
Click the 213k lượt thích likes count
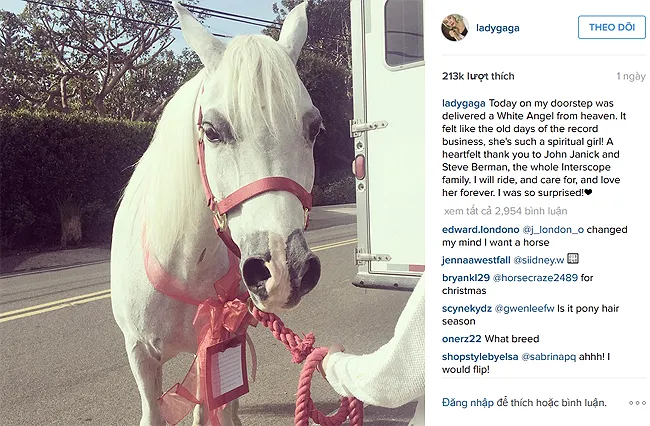478,76
